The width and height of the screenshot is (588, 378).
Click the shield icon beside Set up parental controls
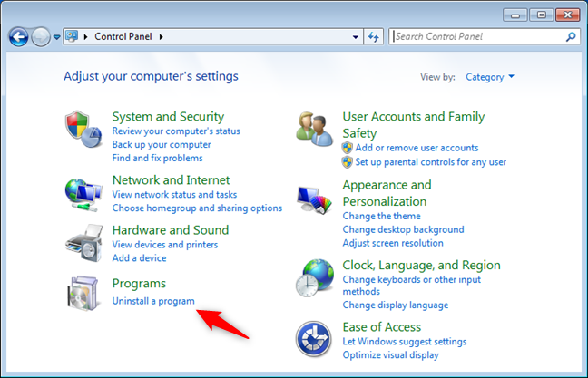tap(348, 162)
